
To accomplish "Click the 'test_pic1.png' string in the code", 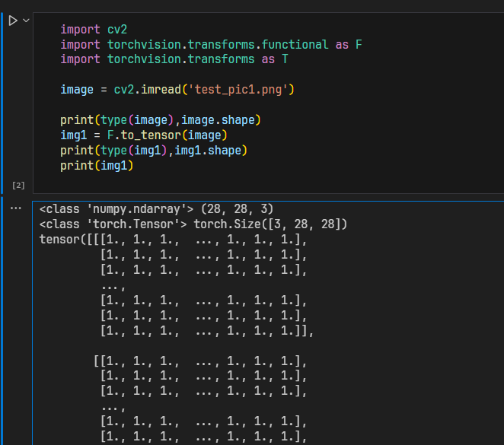I will point(239,90).
